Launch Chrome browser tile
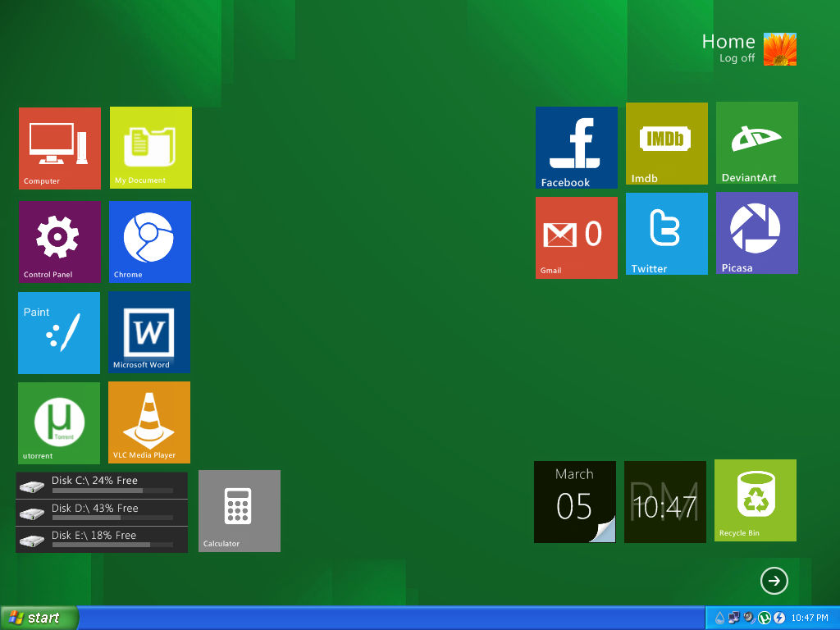The image size is (840, 630). coord(150,242)
